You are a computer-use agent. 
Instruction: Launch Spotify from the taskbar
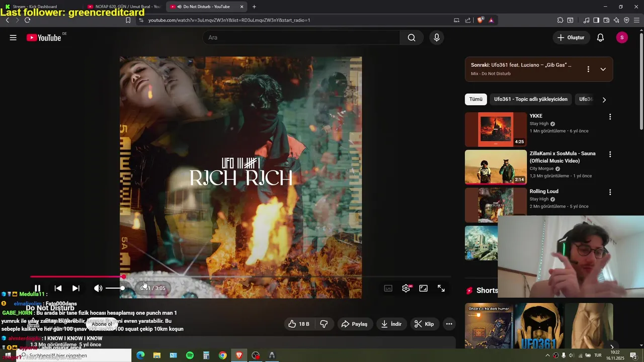190,355
